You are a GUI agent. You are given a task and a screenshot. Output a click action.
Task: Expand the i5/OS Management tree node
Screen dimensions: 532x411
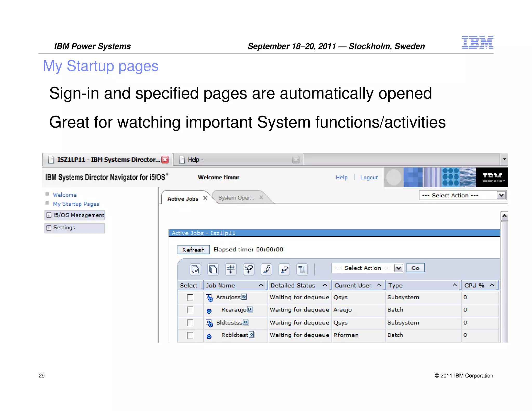click(49, 215)
